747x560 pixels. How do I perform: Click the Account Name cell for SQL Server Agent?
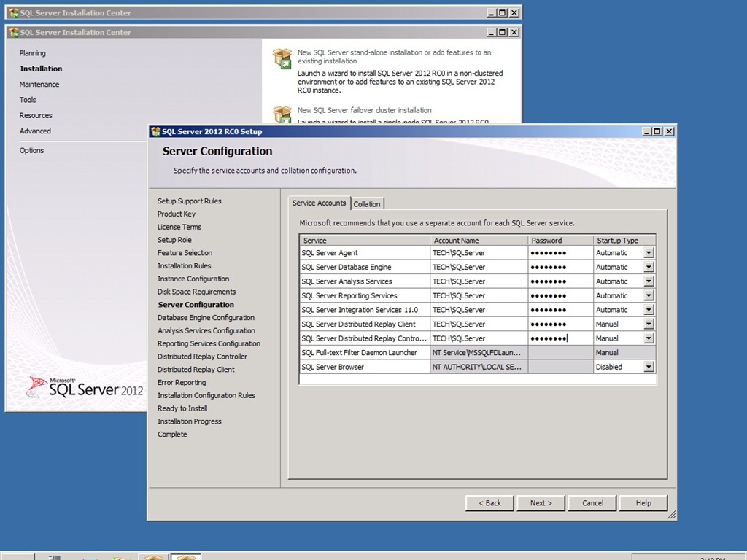(x=479, y=253)
